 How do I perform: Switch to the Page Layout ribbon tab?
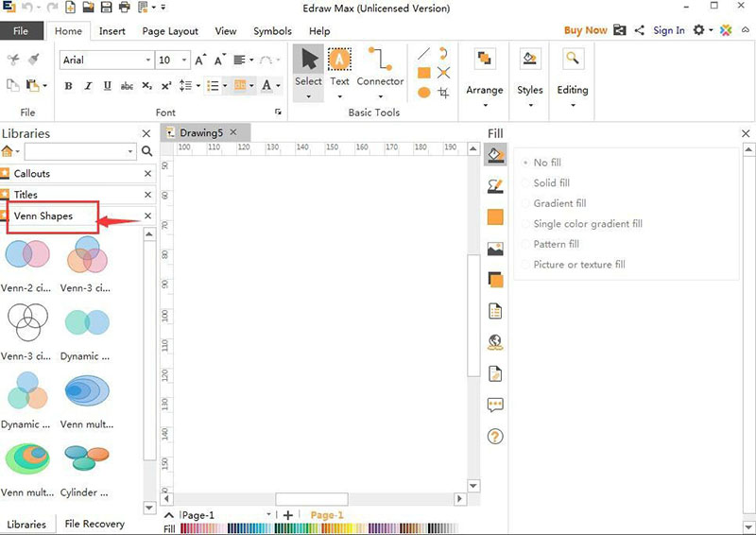(170, 31)
